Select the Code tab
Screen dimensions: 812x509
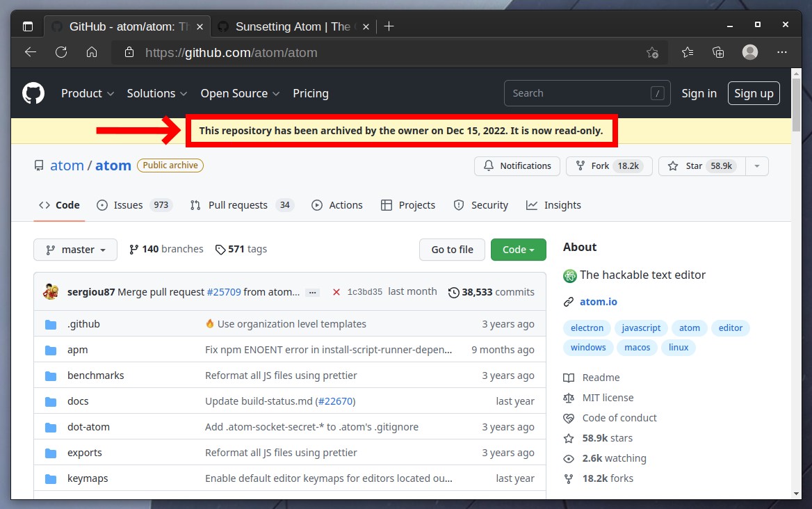59,205
